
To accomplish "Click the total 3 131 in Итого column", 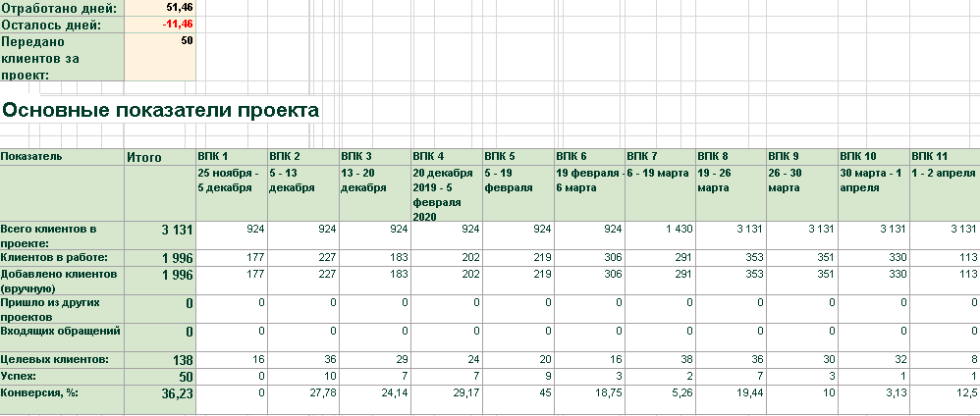I will pos(160,235).
